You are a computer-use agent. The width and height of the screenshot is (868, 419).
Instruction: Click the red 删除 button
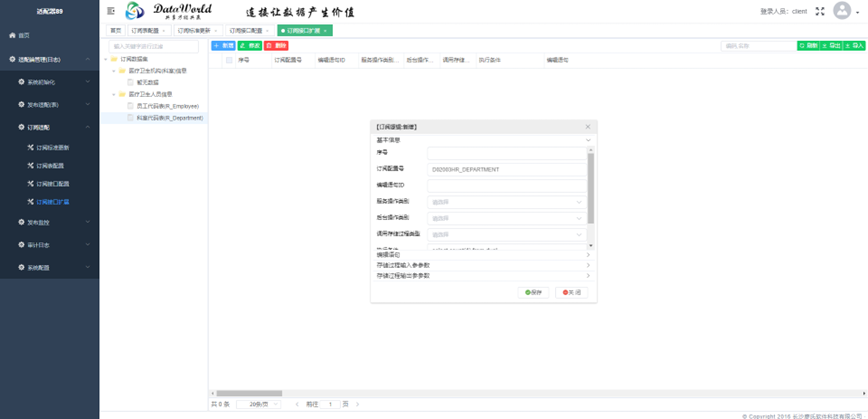pyautogui.click(x=276, y=46)
